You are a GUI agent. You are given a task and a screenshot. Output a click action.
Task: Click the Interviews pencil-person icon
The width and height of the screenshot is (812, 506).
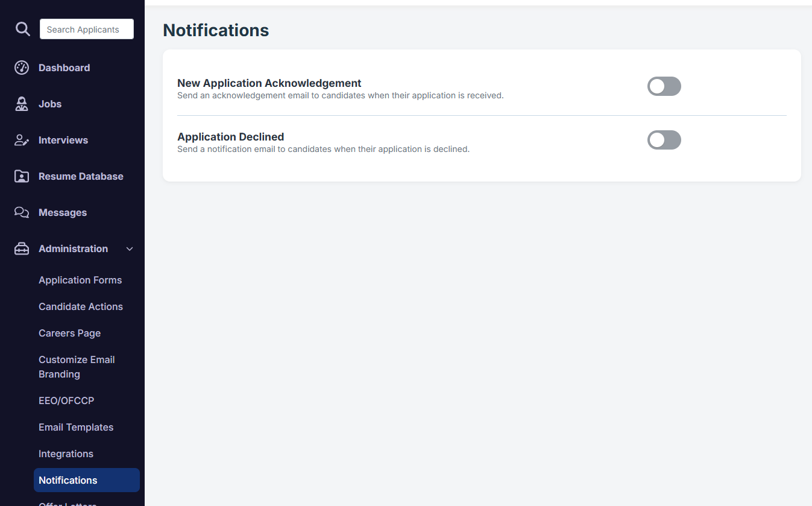[22, 140]
